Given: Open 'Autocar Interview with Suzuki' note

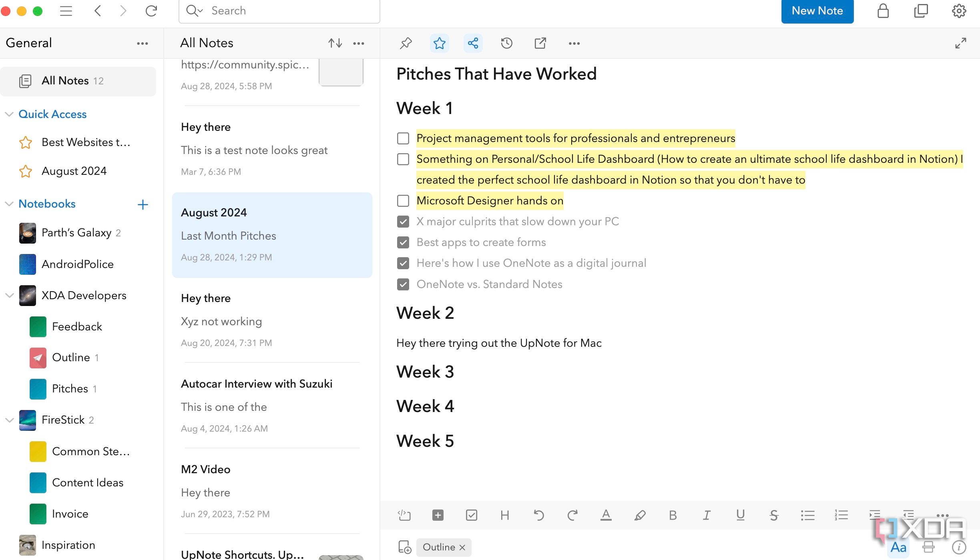Looking at the screenshot, I should [x=272, y=406].
